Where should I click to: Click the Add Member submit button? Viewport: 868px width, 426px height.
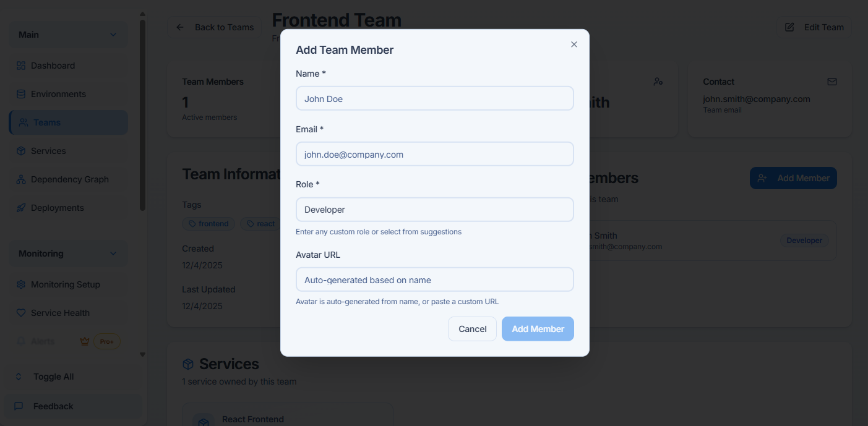coord(538,329)
